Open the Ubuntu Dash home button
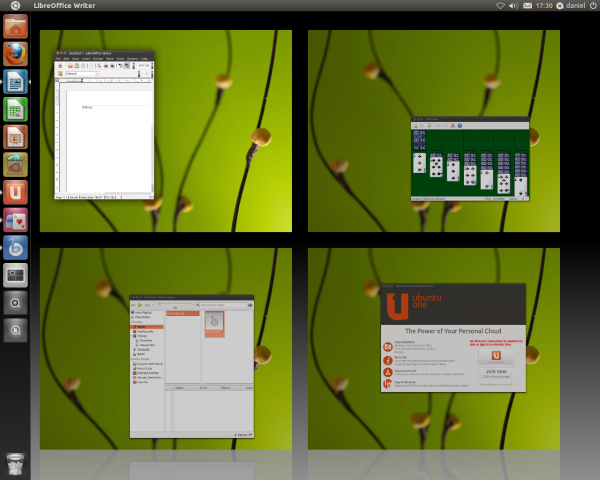The height and width of the screenshot is (480, 600). pos(14,6)
